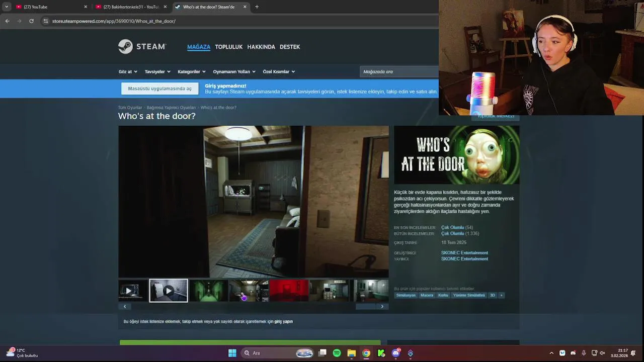644x362 pixels.
Task: Select the red room screenshot thumbnail
Action: pyautogui.click(x=289, y=291)
